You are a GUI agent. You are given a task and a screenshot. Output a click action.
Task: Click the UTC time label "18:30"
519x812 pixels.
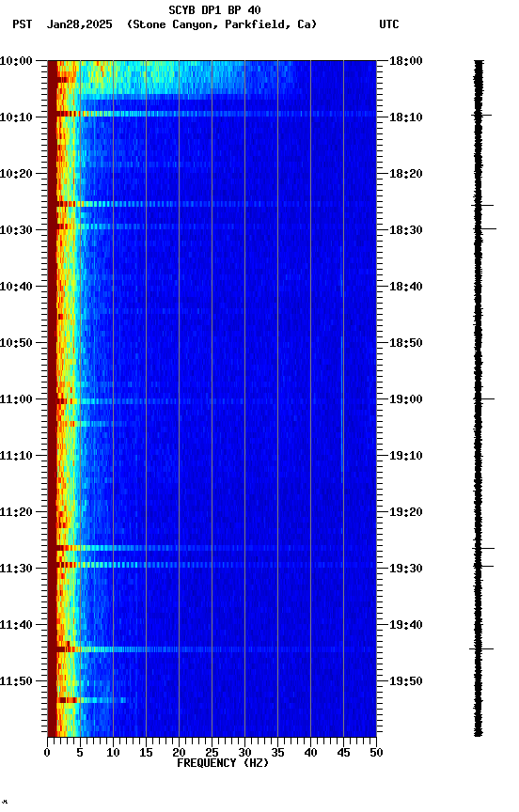406,230
